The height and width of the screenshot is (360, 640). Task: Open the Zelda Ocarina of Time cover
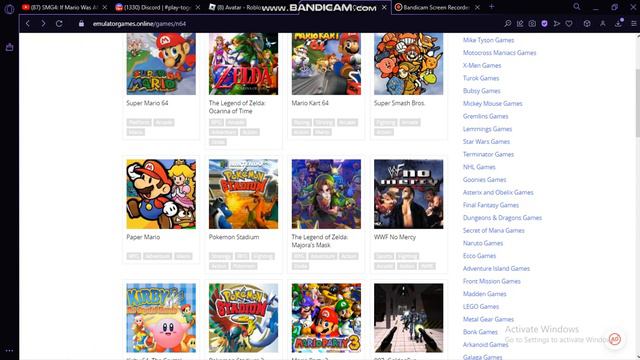click(x=243, y=64)
